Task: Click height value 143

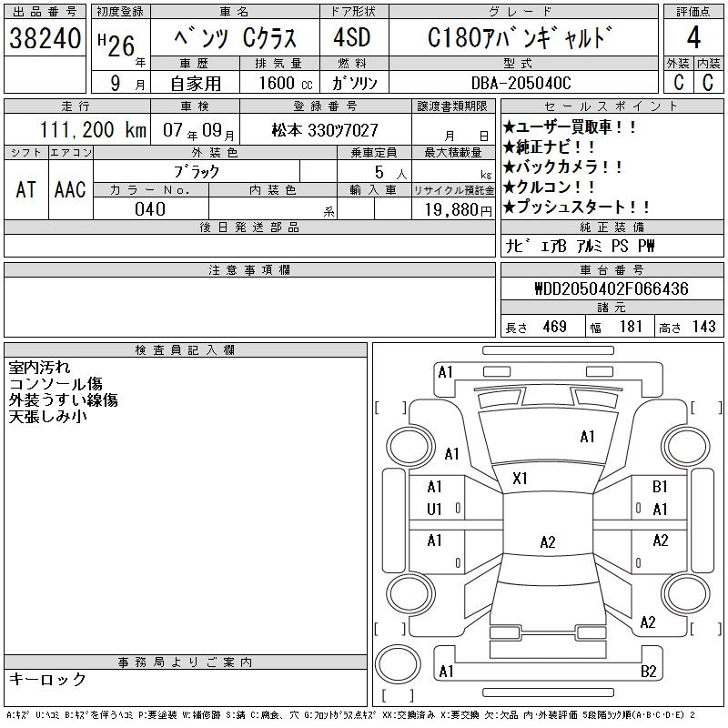Action: (x=704, y=327)
